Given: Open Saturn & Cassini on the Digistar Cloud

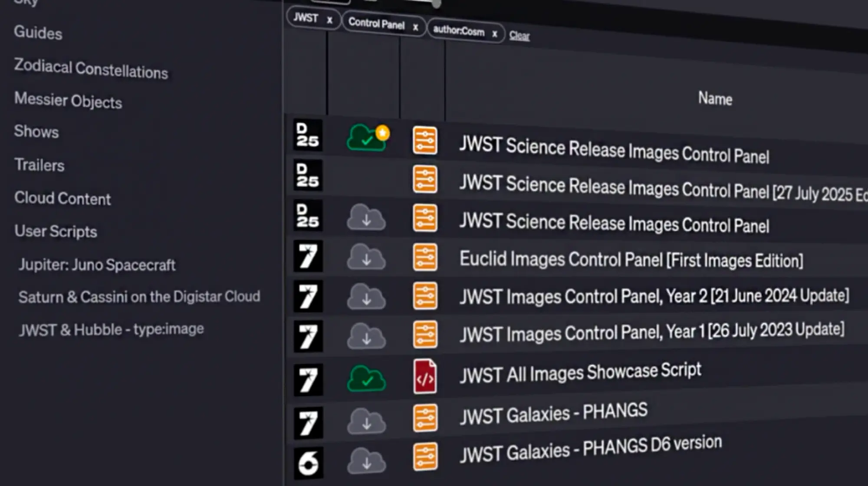Looking at the screenshot, I should [x=139, y=297].
